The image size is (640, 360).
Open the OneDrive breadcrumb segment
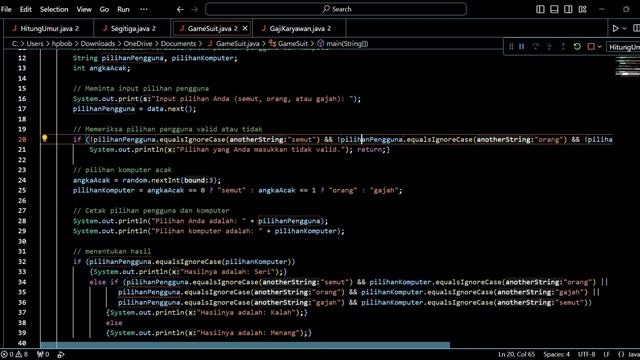(138, 43)
